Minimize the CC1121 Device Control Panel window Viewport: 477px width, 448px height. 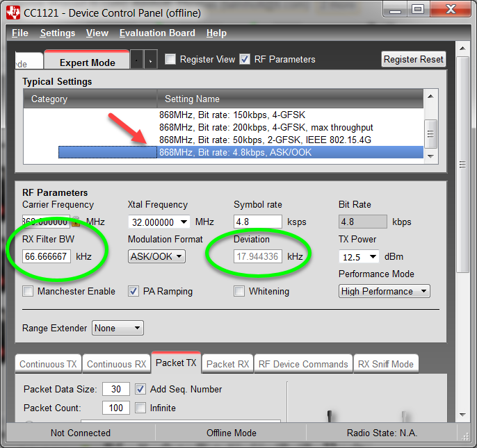click(395, 10)
